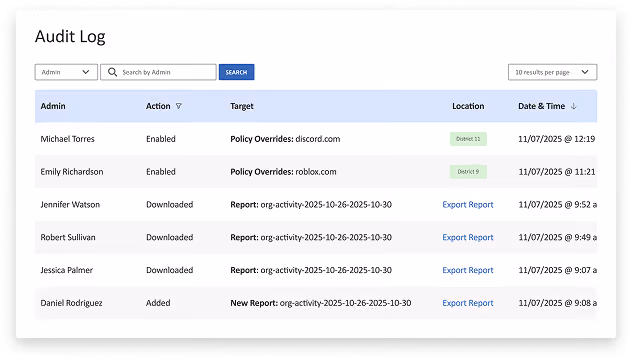Select the Jessica Palmer admin name
This screenshot has height=360, width=632.
67,270
